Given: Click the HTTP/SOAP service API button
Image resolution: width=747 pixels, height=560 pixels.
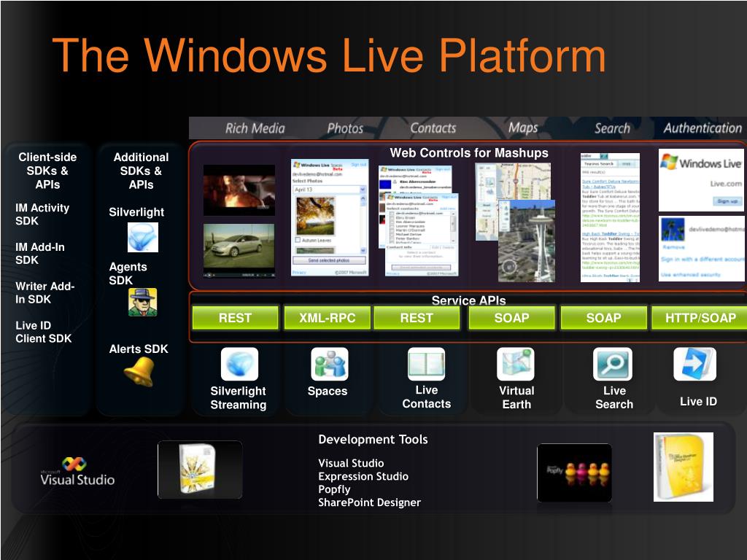Looking at the screenshot, I should [x=700, y=318].
